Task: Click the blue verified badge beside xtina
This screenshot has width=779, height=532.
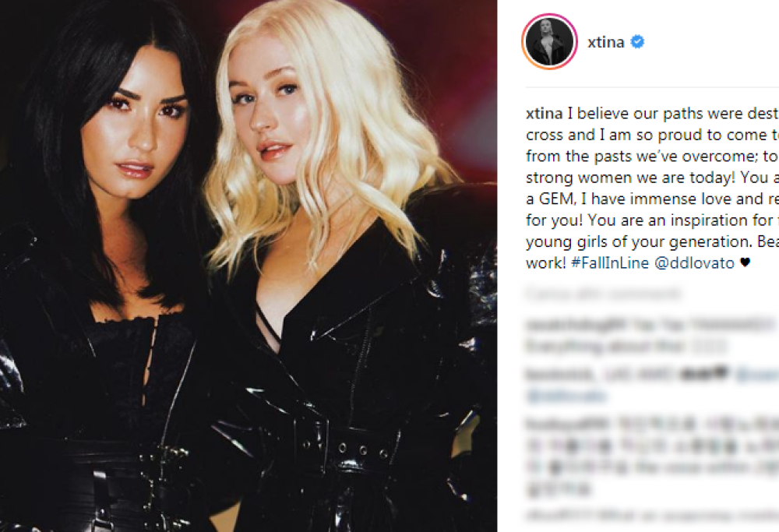Action: (637, 42)
